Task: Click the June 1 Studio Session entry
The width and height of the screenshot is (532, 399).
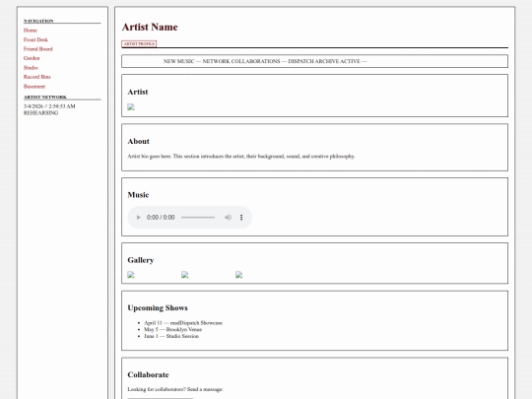Action: click(171, 336)
